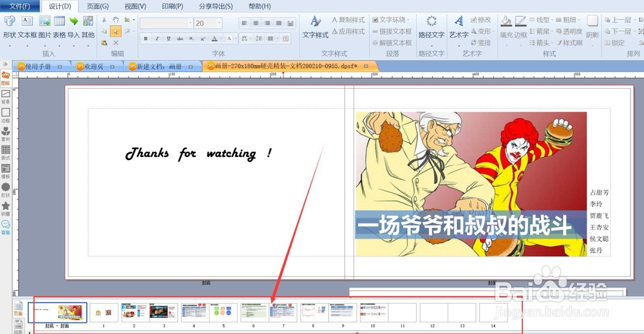Select page spread 6-7 thumbnail
Viewport: 644px width, 334px height.
coord(269,313)
